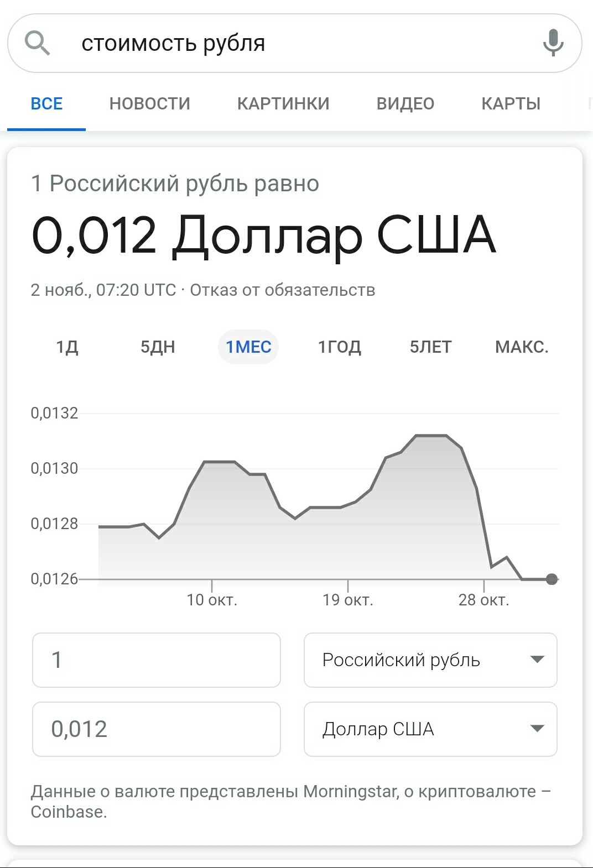Click the chart's current-value endpoint dot
The width and height of the screenshot is (593, 868).
point(552,579)
